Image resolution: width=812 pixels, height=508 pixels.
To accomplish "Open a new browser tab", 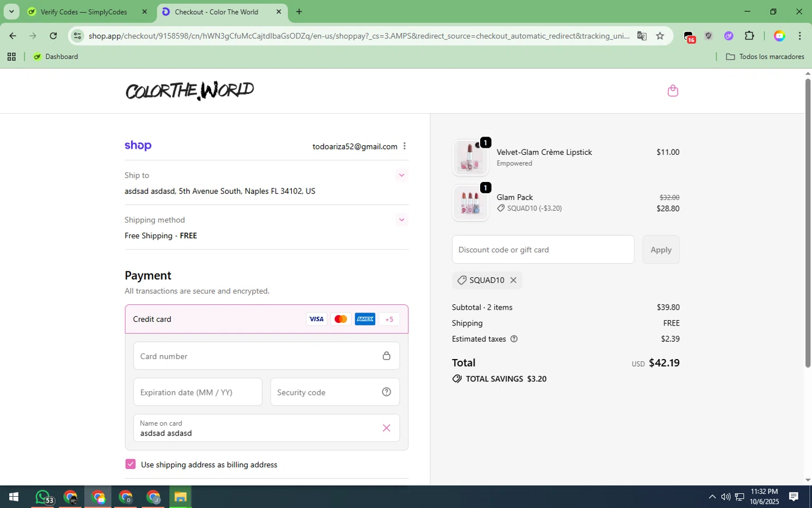I will (x=299, y=11).
